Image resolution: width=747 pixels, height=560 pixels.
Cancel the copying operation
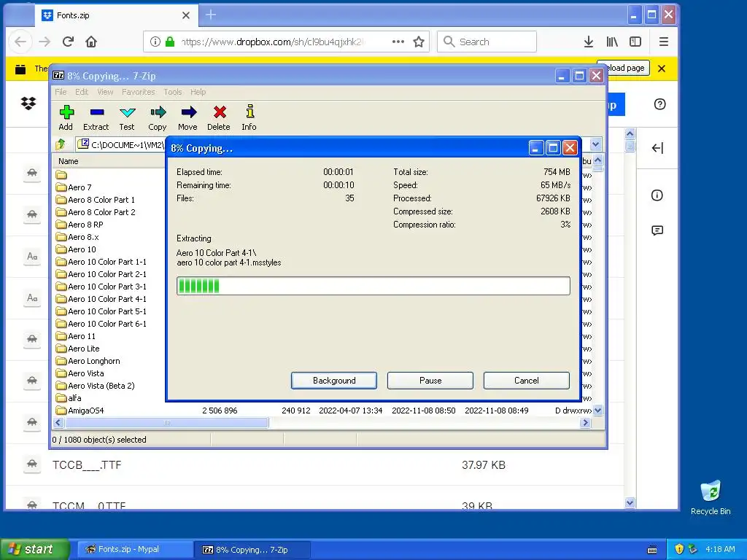(527, 381)
